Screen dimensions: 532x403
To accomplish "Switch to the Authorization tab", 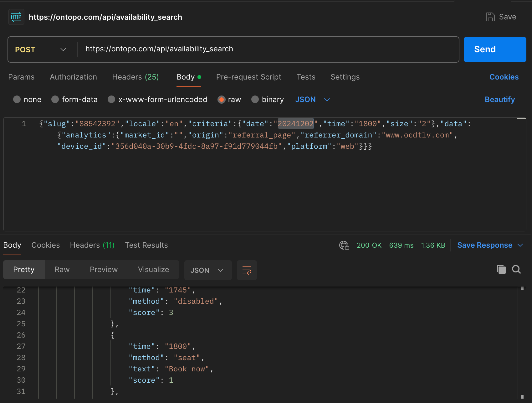I will [x=73, y=77].
